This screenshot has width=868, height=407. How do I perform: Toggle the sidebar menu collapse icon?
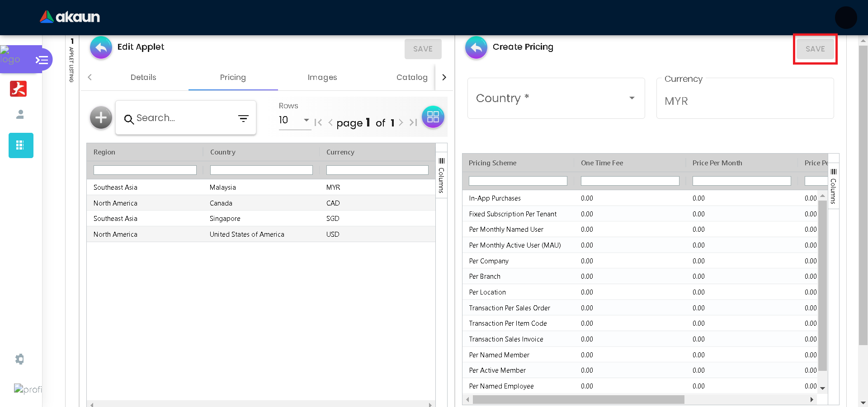tap(42, 60)
